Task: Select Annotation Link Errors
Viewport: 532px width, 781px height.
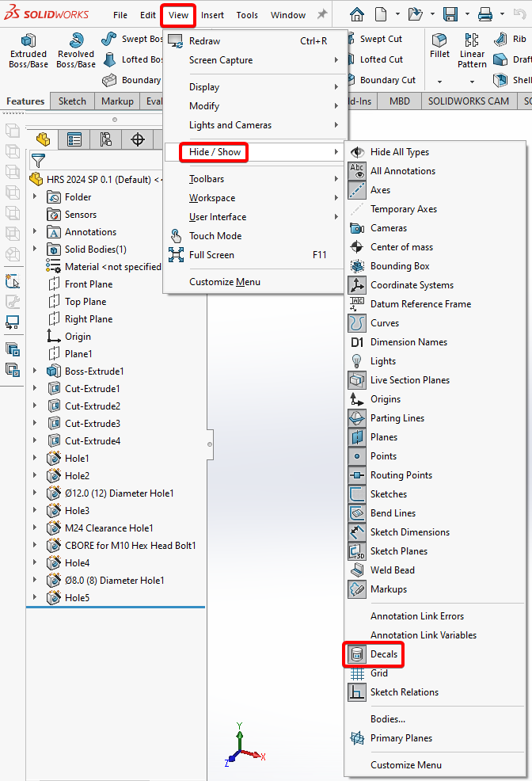Action: (435, 616)
